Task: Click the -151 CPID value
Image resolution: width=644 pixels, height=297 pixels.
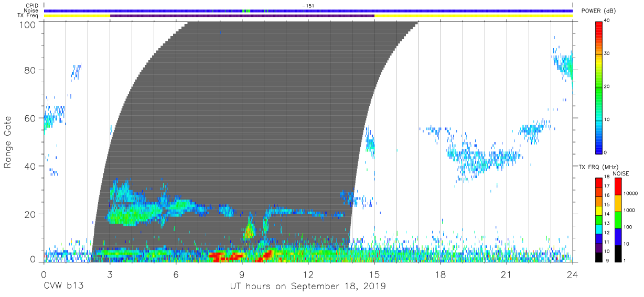Action: tap(308, 6)
